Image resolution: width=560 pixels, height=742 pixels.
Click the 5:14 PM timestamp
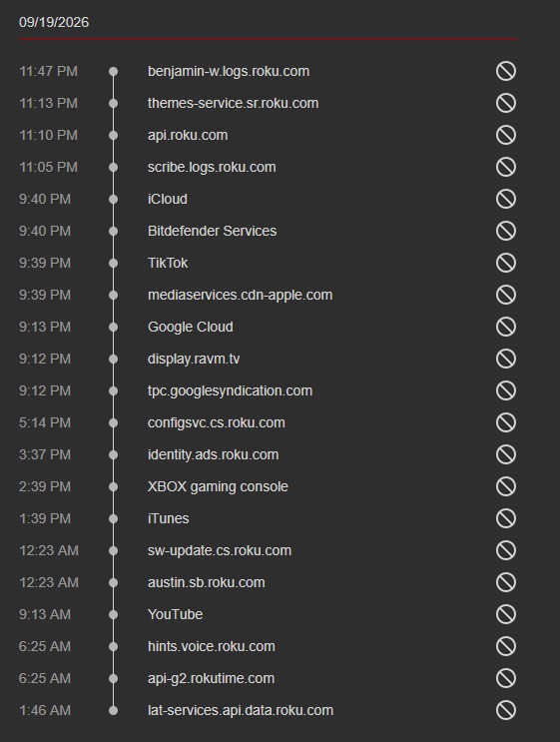pyautogui.click(x=45, y=422)
